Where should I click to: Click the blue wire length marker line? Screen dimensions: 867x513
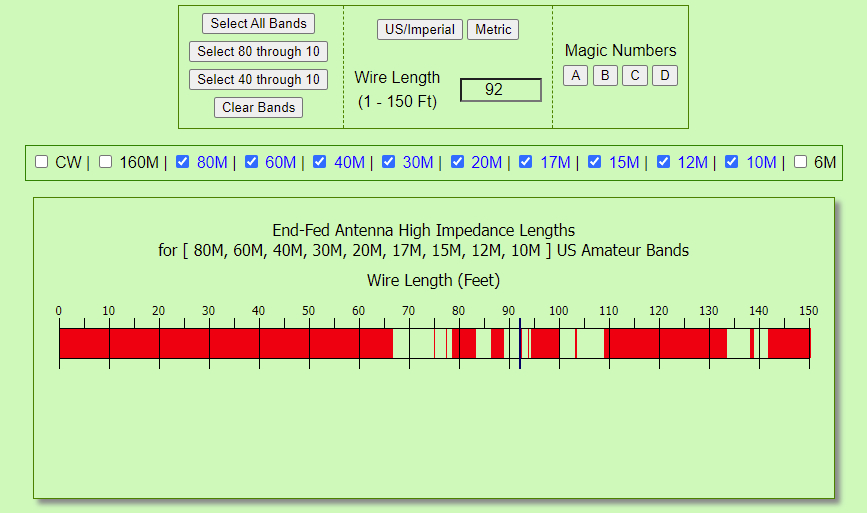click(520, 343)
